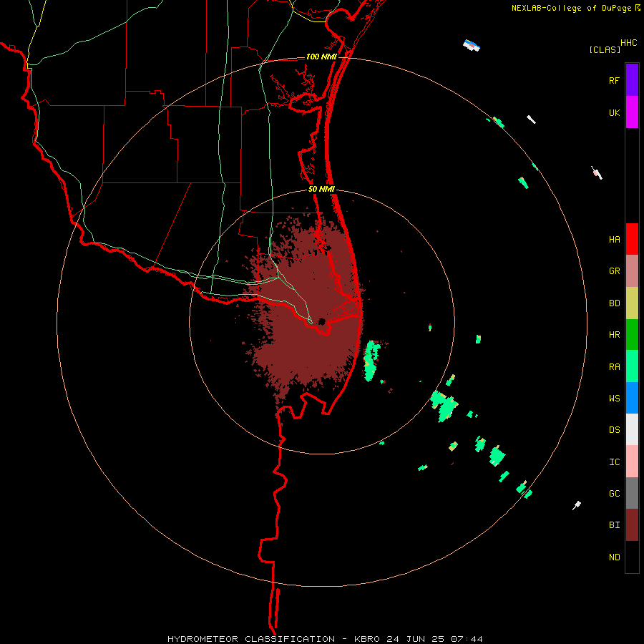Viewport: 644px width, 644px height.
Task: Click the HYDROMETEOR CLASSIFICATION title text
Action: pos(251,639)
